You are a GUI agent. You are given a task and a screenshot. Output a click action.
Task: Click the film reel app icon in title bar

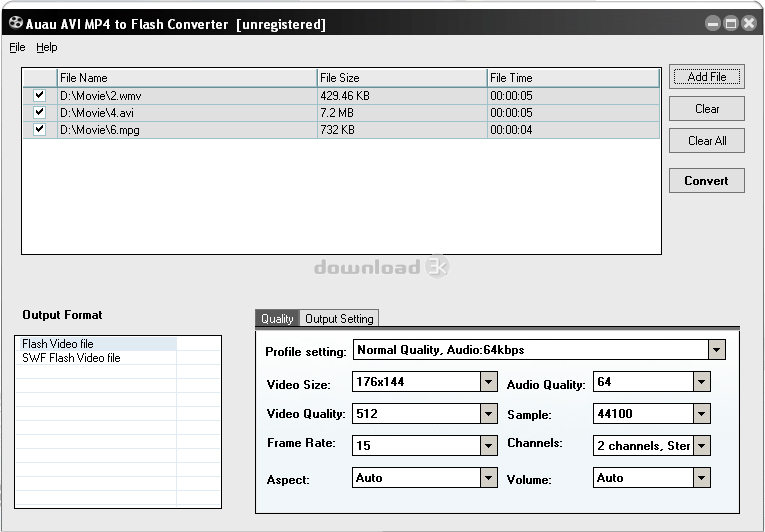coord(15,23)
